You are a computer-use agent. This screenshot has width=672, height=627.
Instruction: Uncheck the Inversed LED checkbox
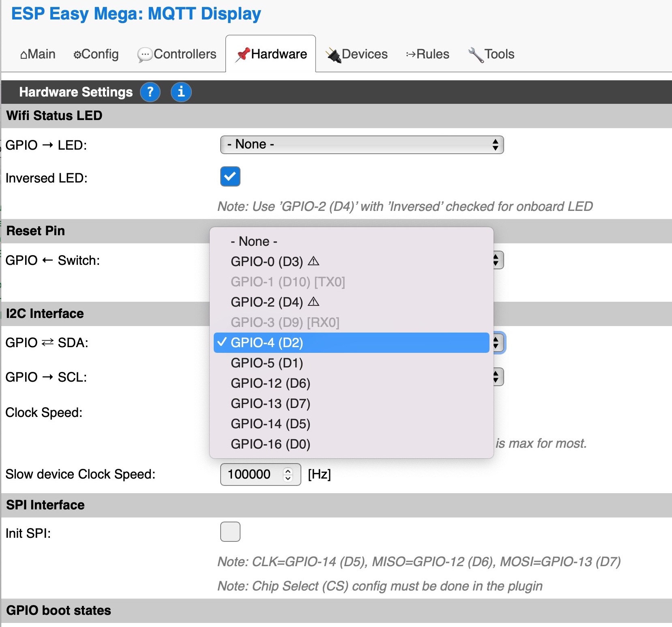[x=230, y=176]
